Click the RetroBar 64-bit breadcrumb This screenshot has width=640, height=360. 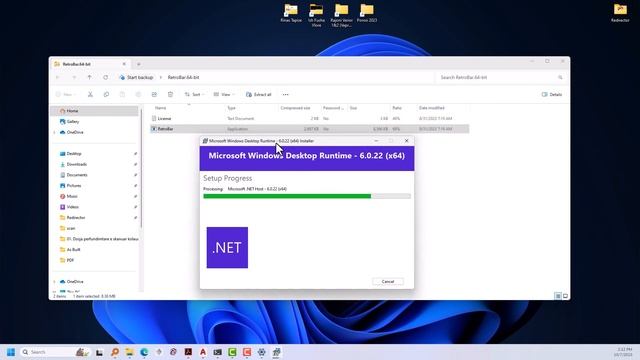coord(183,77)
